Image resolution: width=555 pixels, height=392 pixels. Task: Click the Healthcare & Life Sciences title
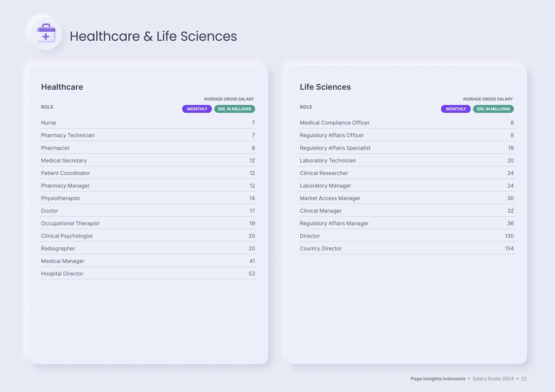[153, 36]
